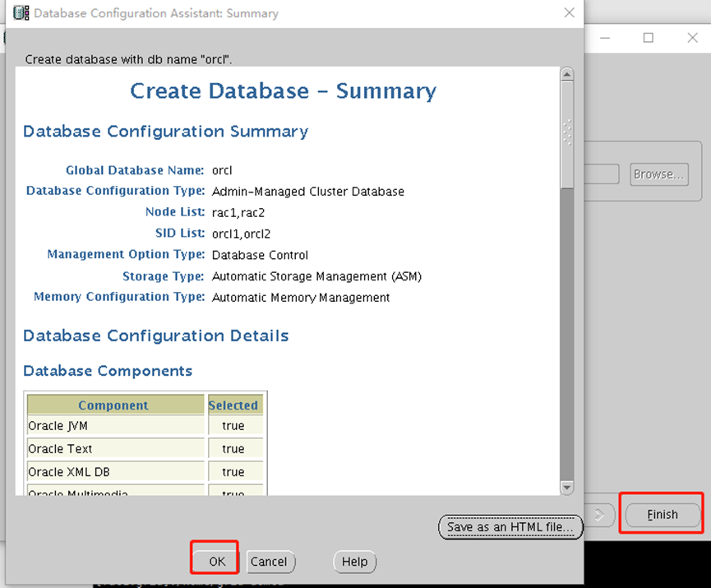
Task: Click the Memory Configuration Type label
Action: 119,297
